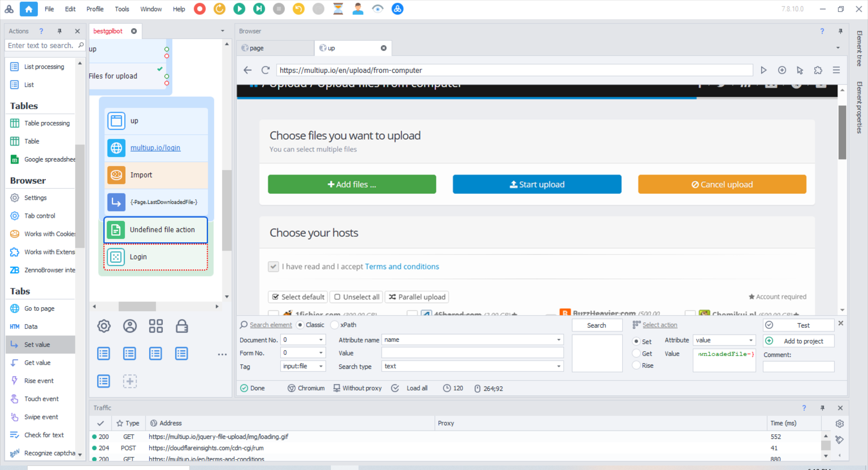Click the green Add files button

(x=352, y=184)
